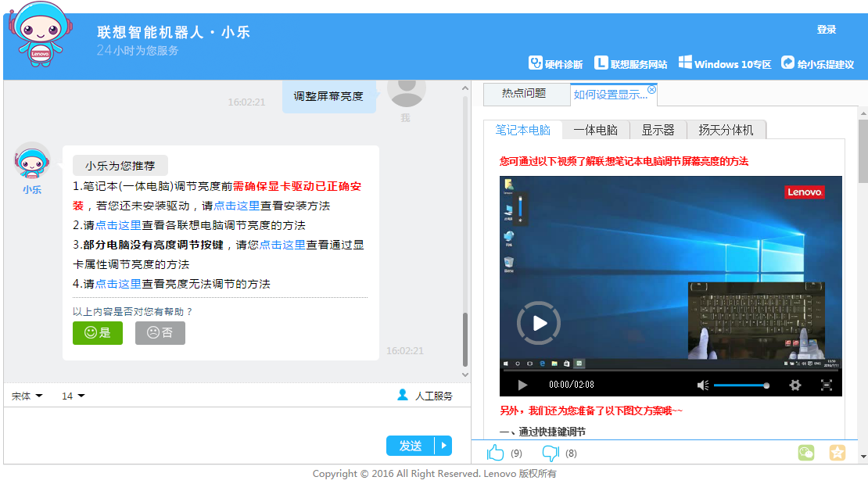868x484 pixels.
Task: Play the video with the large circle play button
Action: tap(539, 323)
